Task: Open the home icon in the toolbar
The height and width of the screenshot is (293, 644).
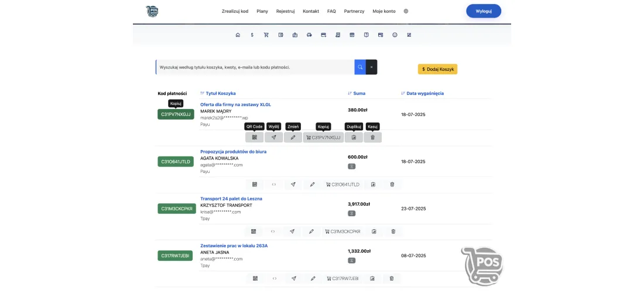Action: 238,35
